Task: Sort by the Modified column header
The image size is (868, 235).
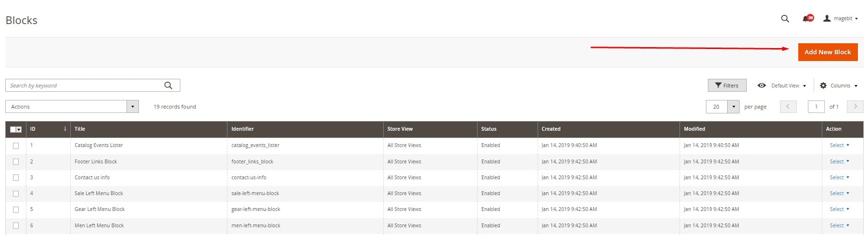Action: [x=751, y=129]
